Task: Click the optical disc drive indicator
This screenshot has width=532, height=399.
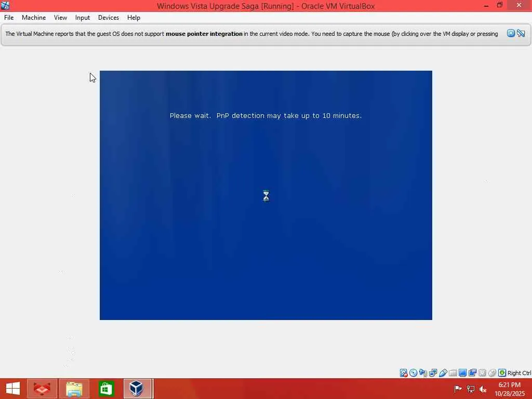Action: pyautogui.click(x=413, y=373)
